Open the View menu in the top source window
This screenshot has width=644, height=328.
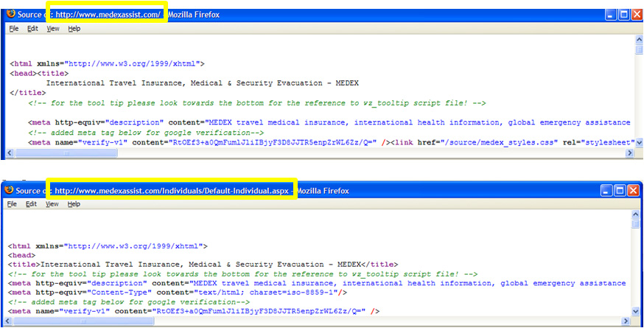click(x=53, y=29)
